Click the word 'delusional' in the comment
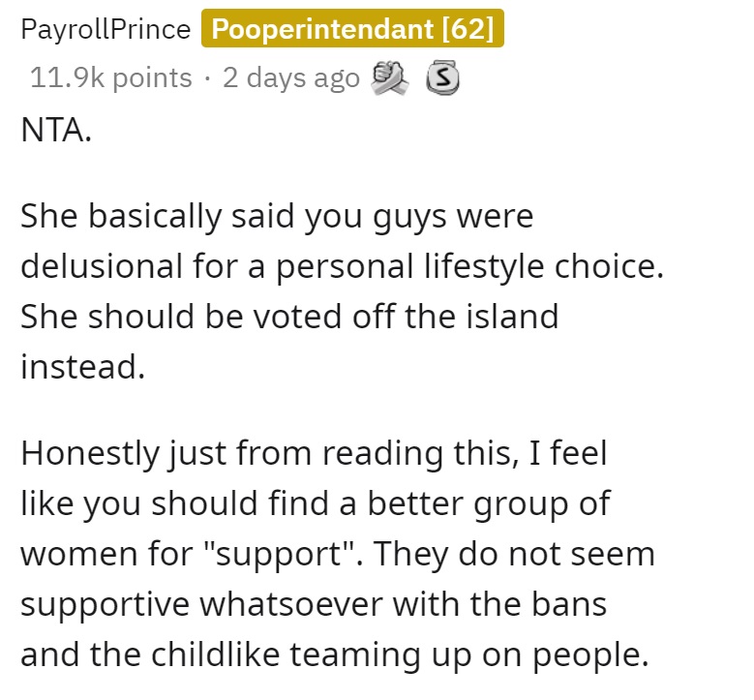The height and width of the screenshot is (700, 754). click(x=102, y=265)
